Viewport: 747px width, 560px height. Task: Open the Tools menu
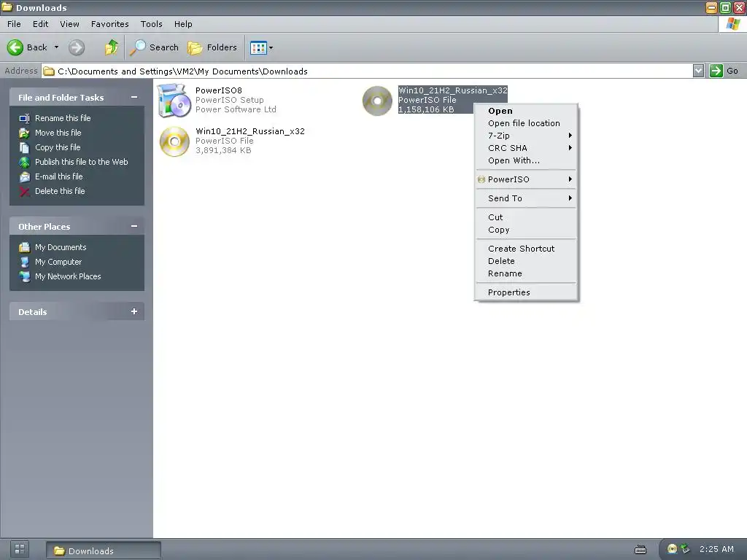(152, 24)
